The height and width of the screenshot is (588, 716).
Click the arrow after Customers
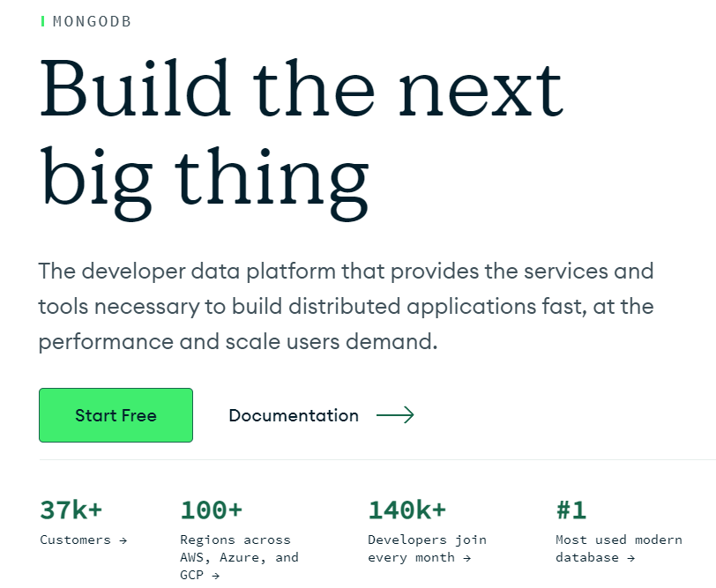pyautogui.click(x=123, y=540)
